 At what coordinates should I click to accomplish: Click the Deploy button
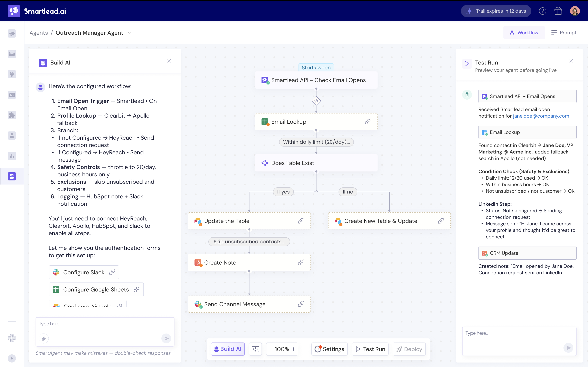409,349
